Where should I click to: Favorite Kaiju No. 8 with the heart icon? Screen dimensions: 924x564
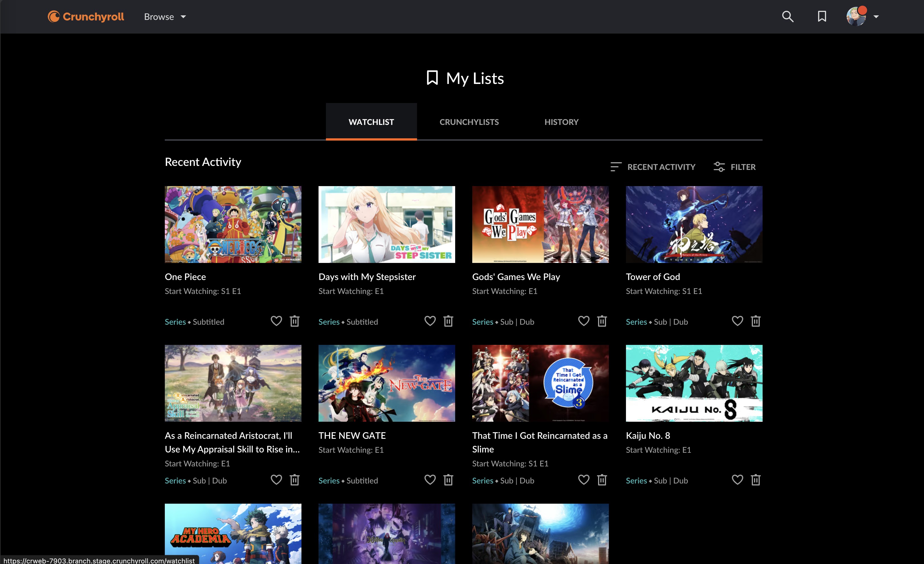coord(737,480)
